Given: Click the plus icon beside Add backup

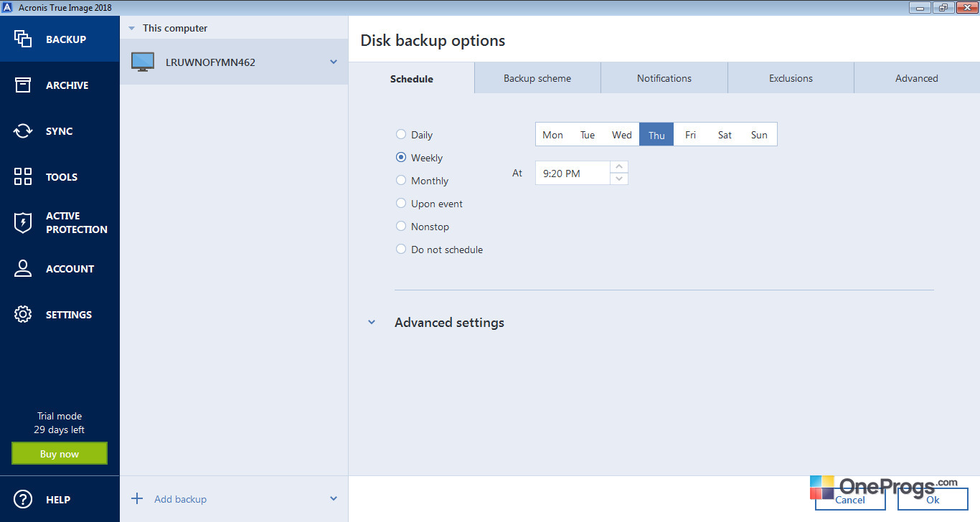Looking at the screenshot, I should pyautogui.click(x=136, y=499).
